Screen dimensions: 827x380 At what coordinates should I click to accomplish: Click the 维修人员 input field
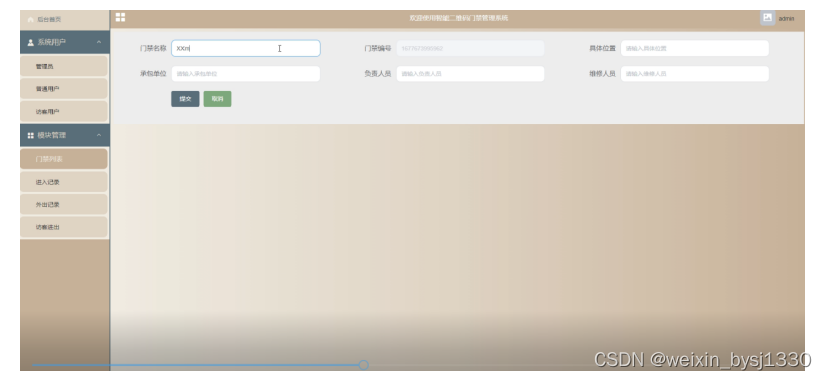(x=695, y=74)
